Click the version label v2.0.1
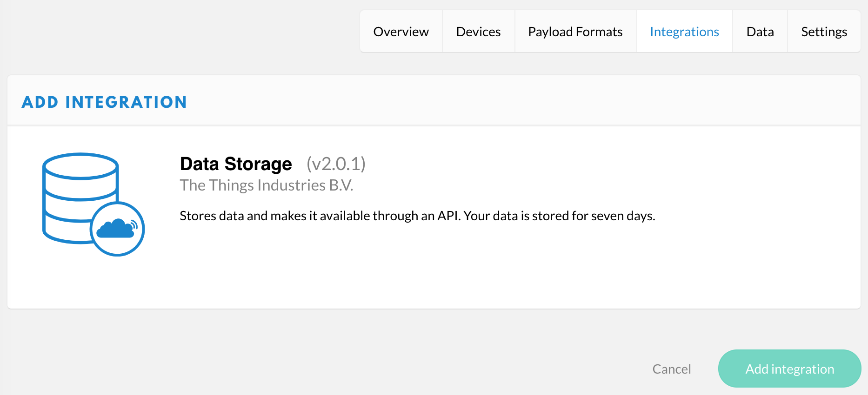 tap(336, 164)
